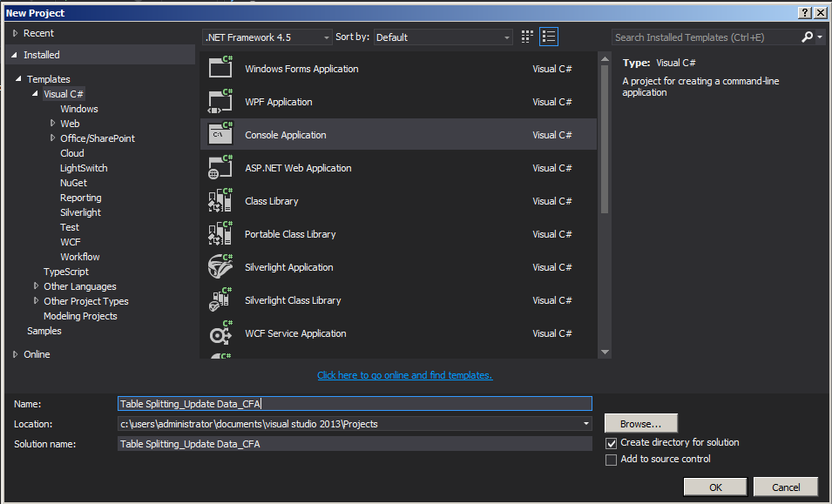Select the WCF Service Application template
Image resolution: width=832 pixels, height=504 pixels.
click(296, 333)
